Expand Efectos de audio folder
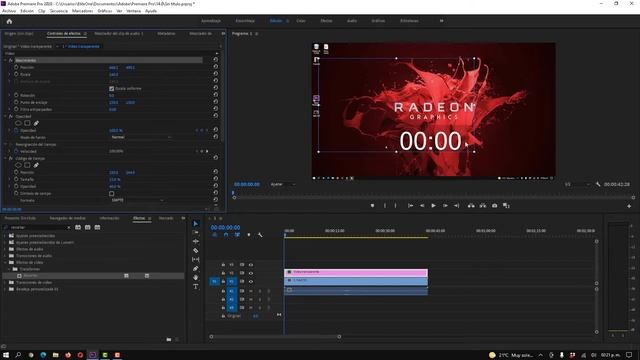The height and width of the screenshot is (360, 640). click(5, 249)
